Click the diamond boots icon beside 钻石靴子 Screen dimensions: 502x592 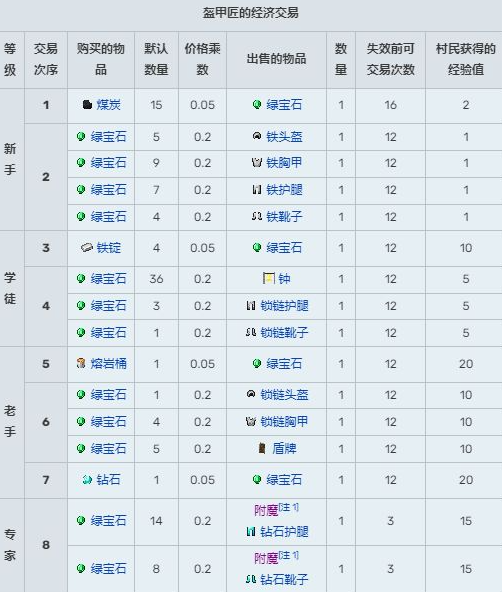[x=251, y=579]
